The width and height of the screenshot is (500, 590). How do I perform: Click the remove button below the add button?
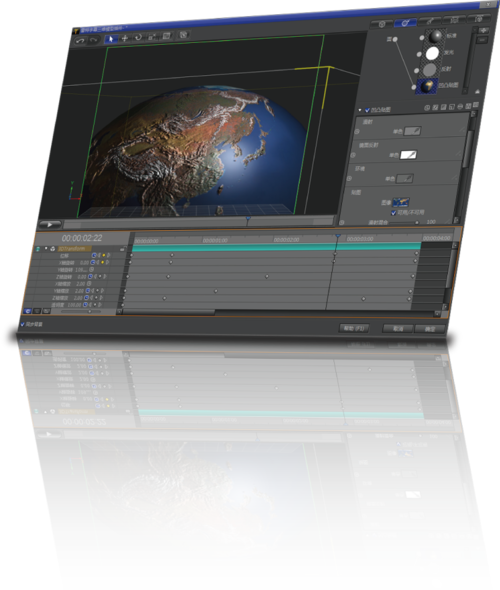482,40
